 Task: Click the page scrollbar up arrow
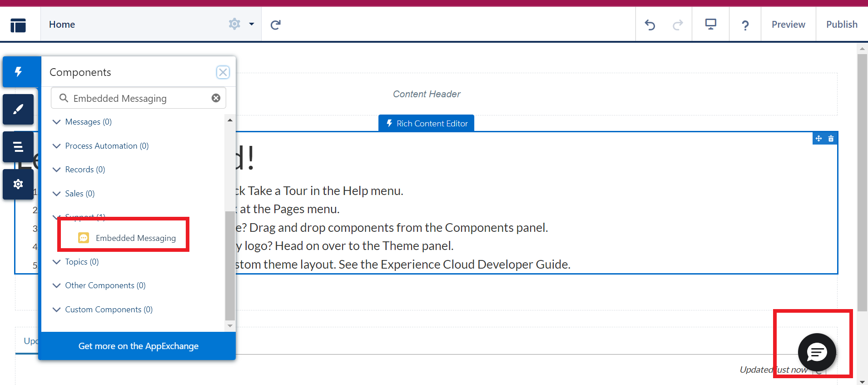(862, 48)
